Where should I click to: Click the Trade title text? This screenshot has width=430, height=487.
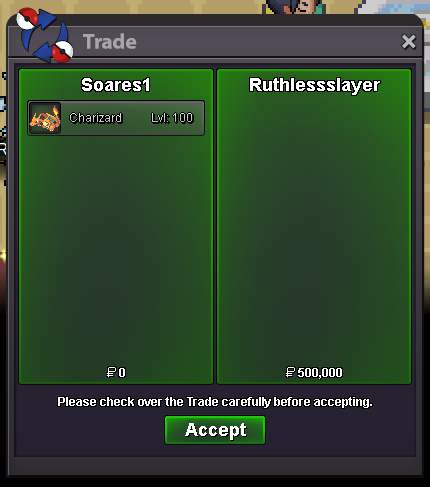(110, 42)
